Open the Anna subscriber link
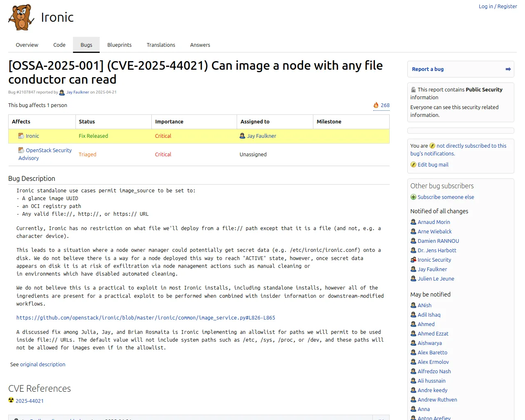The height and width of the screenshot is (420, 525). pos(424,409)
